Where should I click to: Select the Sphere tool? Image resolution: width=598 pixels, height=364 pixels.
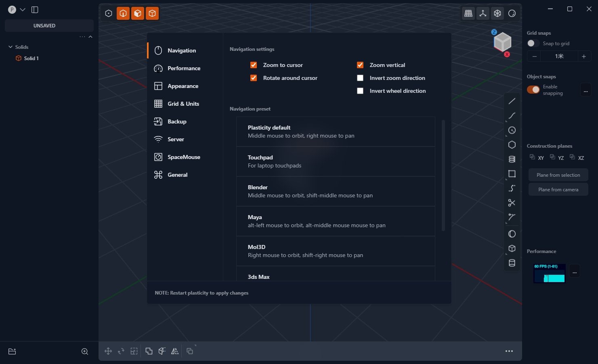click(512, 234)
